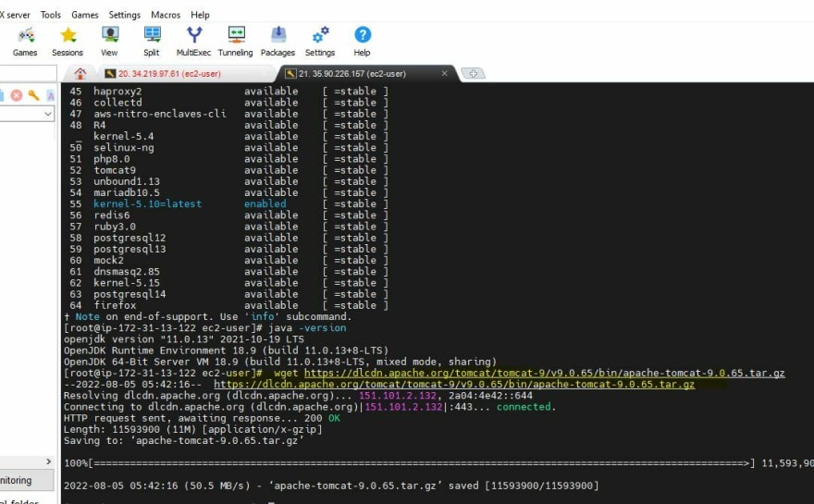Close the 35.90.226.157 session tab
This screenshot has width=814, height=504.
click(x=444, y=74)
